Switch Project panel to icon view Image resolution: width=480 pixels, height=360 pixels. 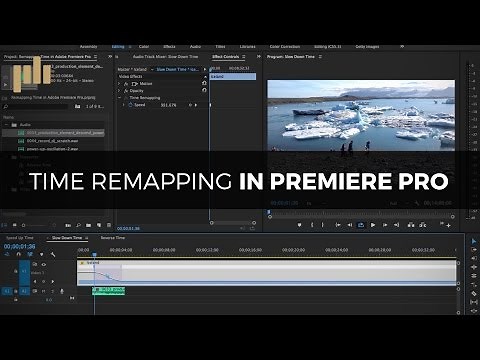(15, 225)
